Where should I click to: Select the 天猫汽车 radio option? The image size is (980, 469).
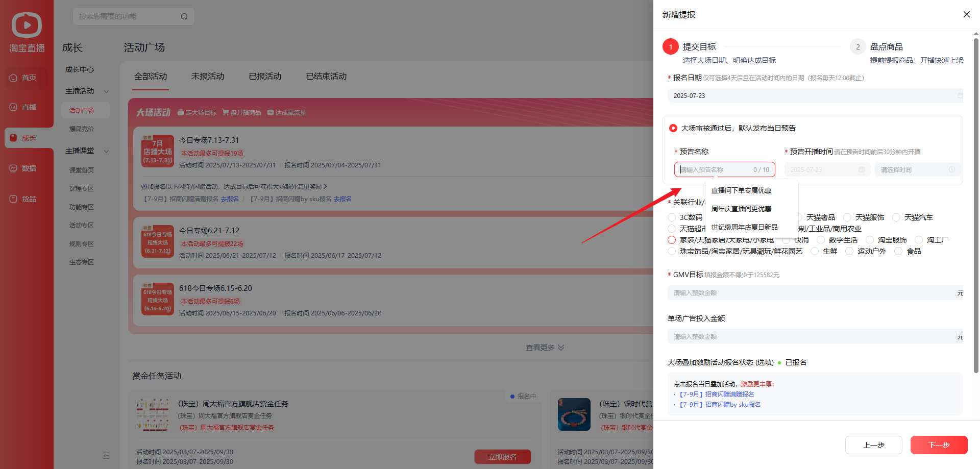pyautogui.click(x=896, y=218)
